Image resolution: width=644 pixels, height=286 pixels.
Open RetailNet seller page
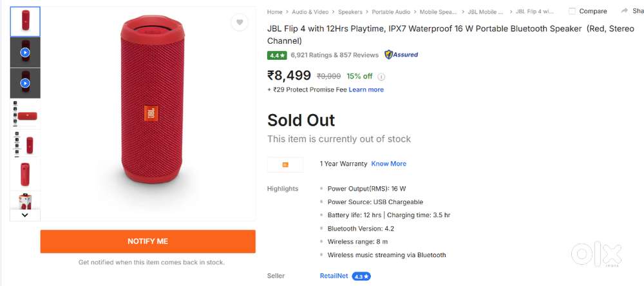tap(334, 276)
